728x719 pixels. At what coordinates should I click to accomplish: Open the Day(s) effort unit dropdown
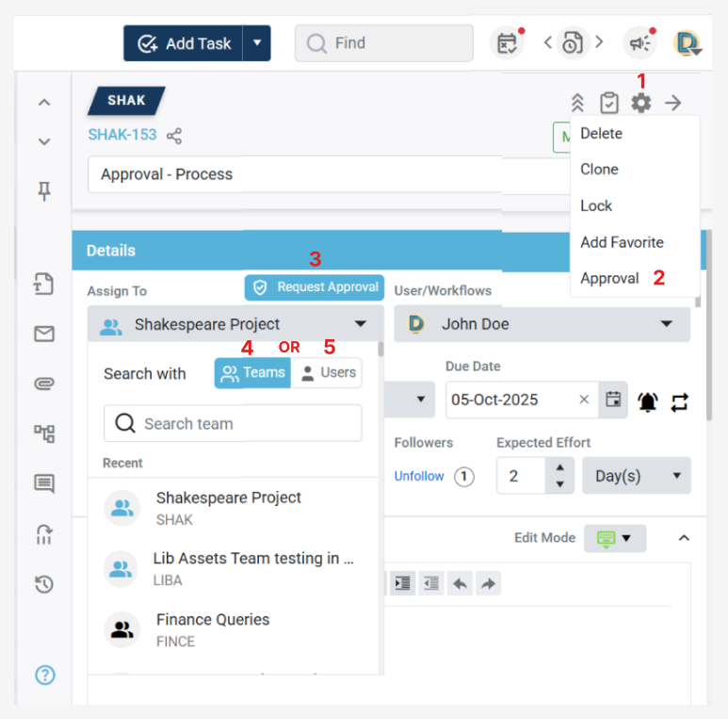coord(637,476)
